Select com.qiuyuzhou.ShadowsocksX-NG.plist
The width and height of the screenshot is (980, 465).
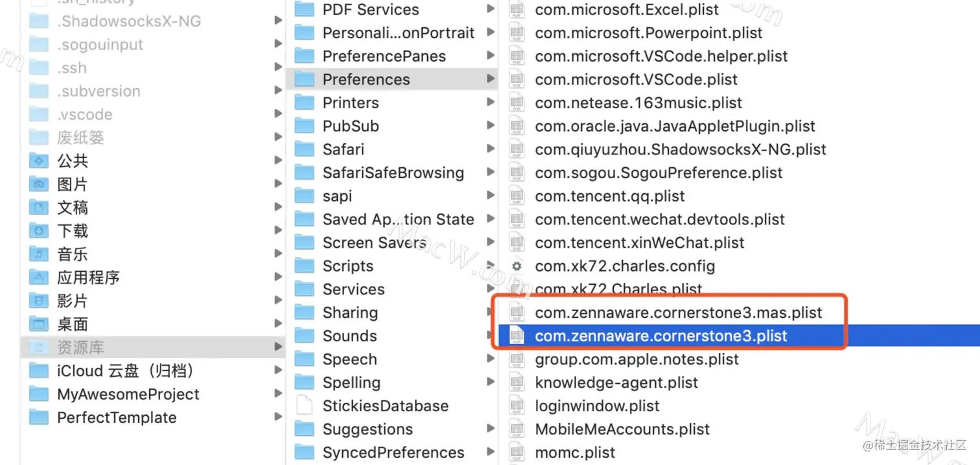681,150
